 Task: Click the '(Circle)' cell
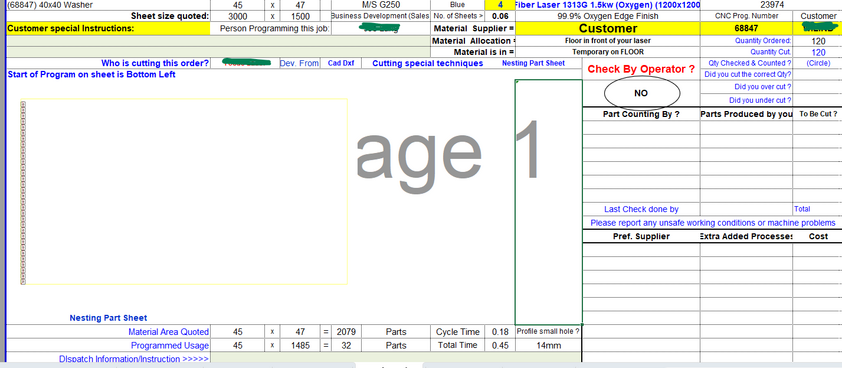818,63
